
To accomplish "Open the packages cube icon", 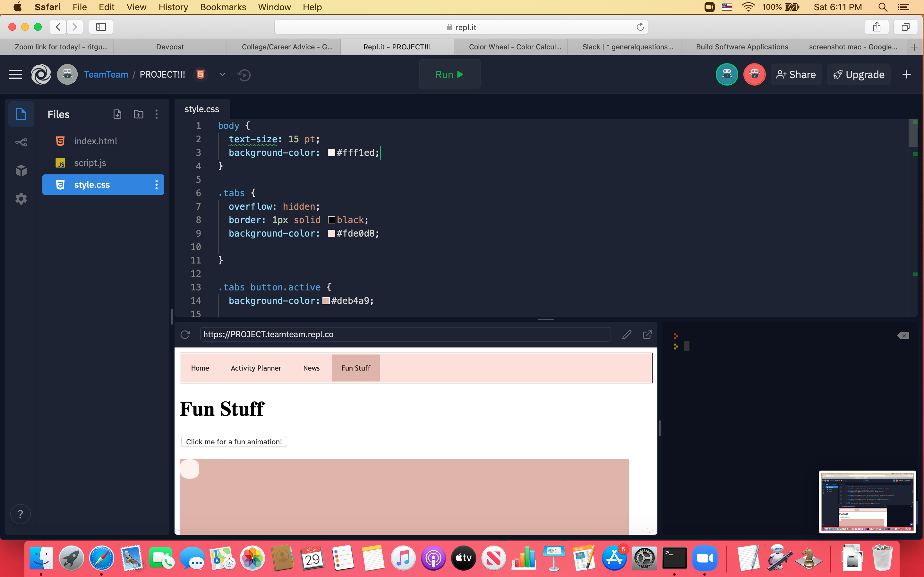I will click(x=21, y=170).
